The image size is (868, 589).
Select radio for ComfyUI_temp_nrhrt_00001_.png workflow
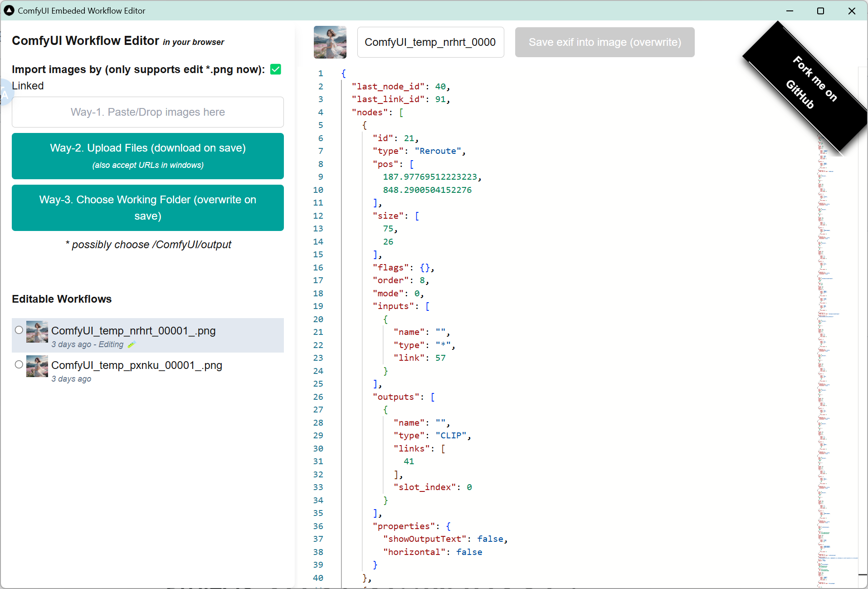coord(19,330)
